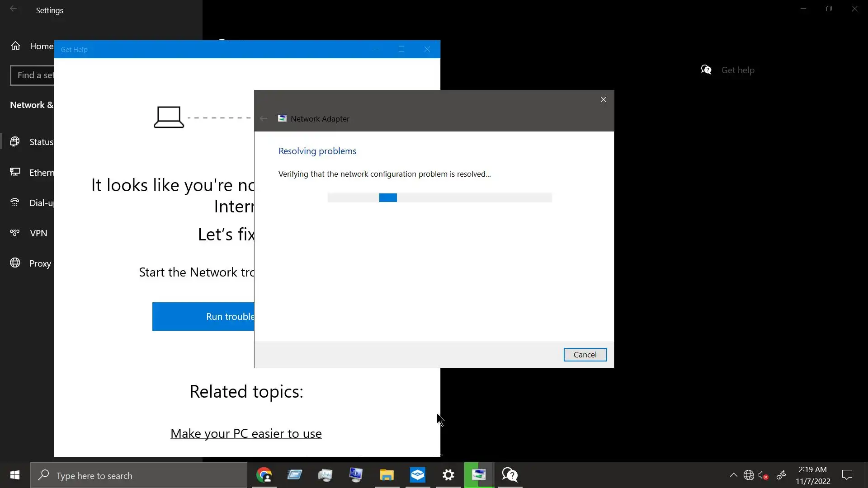Open the Get help link in Settings
The image size is (868, 488).
tap(737, 70)
